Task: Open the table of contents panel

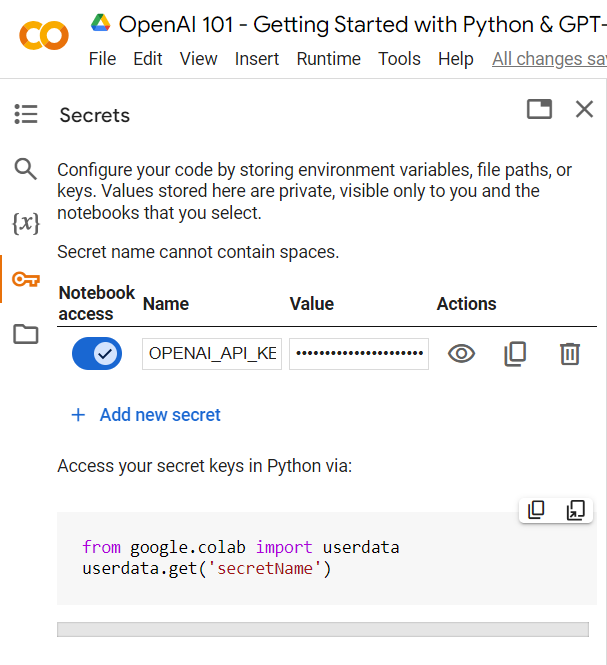Action: [26, 114]
